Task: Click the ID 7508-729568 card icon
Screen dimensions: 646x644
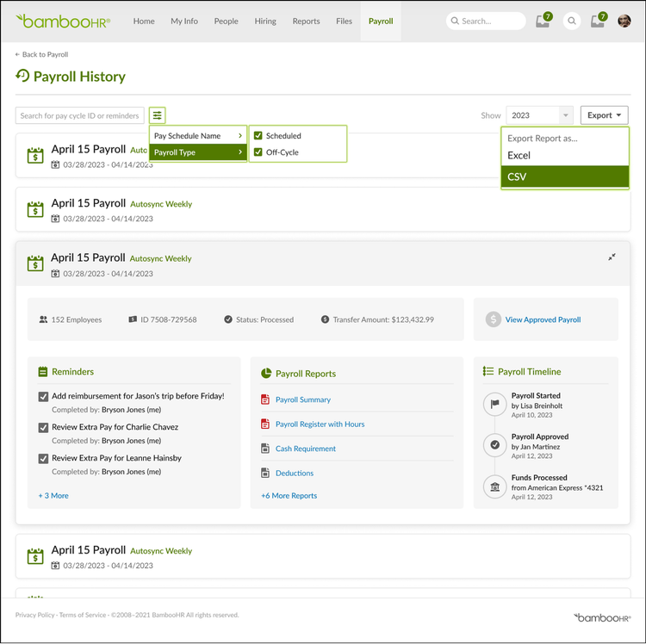Action: coord(133,319)
